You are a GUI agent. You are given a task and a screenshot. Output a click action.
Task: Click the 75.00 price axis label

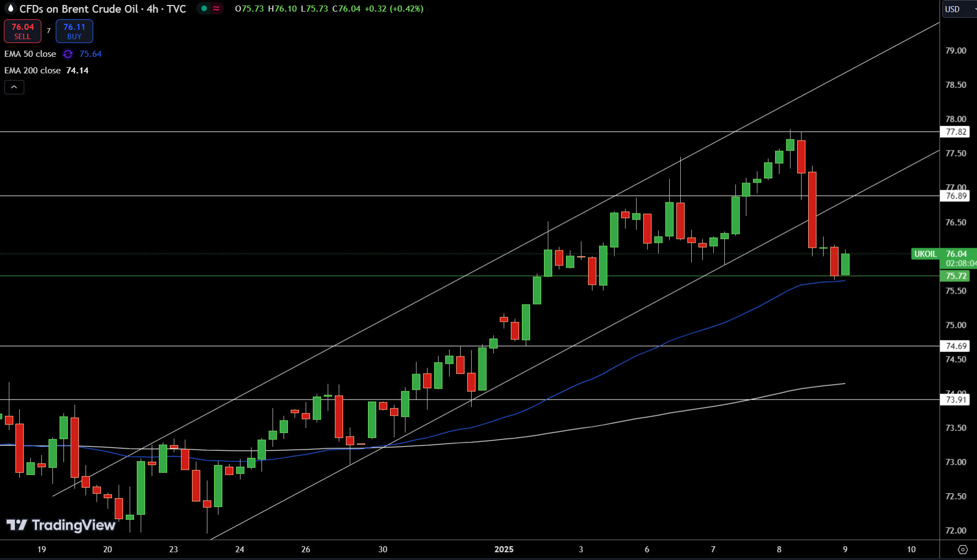click(x=956, y=325)
